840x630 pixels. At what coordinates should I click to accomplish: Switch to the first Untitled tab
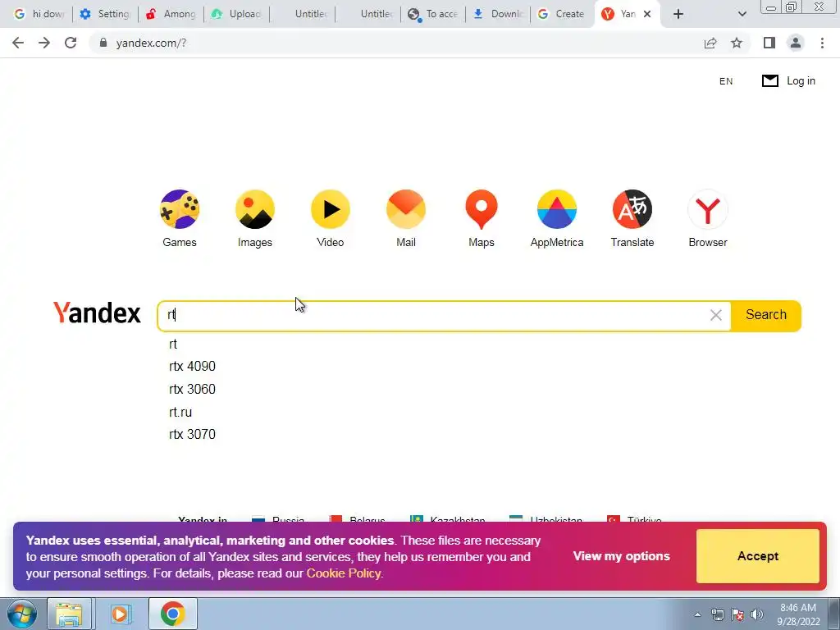pyautogui.click(x=303, y=14)
